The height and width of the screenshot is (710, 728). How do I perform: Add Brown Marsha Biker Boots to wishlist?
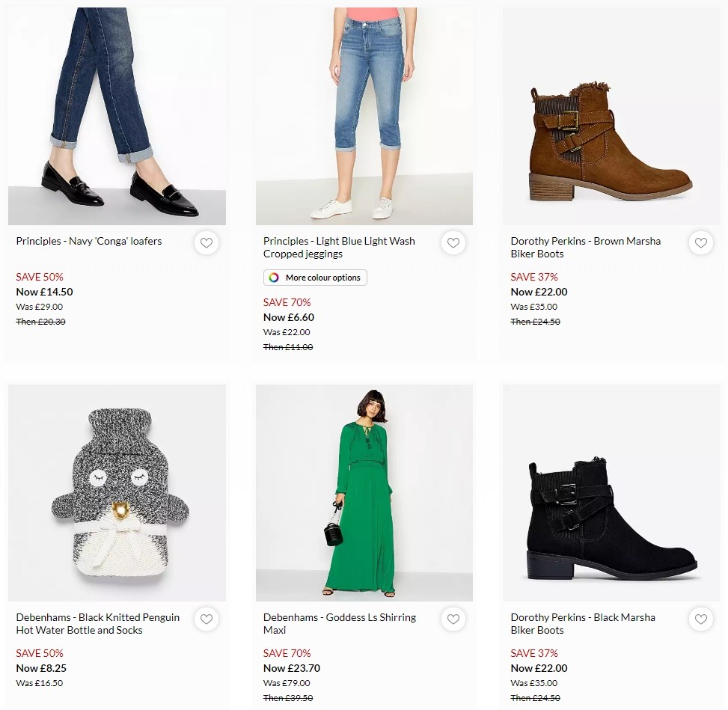pyautogui.click(x=700, y=242)
